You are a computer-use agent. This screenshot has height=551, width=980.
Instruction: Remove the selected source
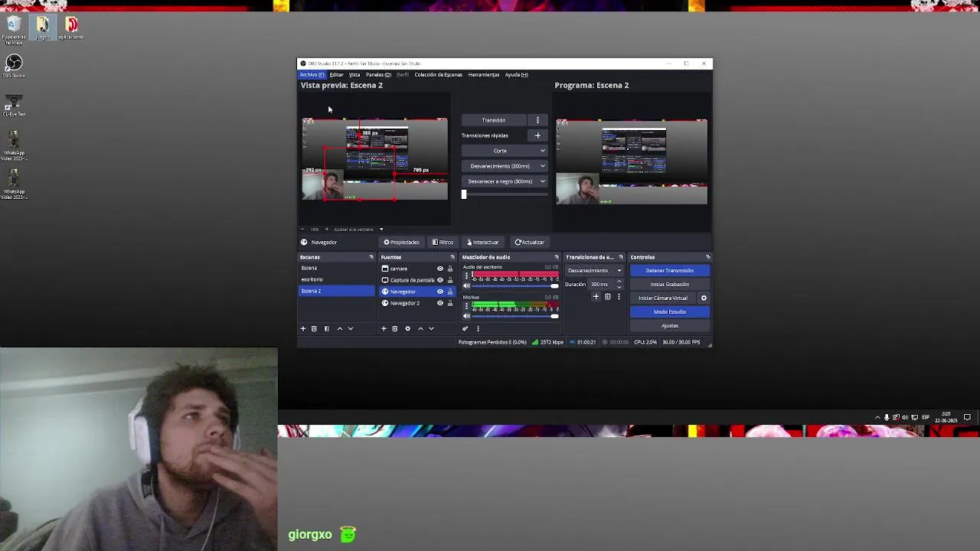(x=395, y=328)
